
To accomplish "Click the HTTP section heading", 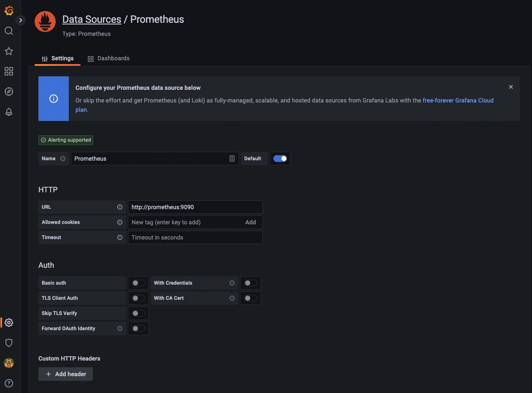I will [x=48, y=190].
